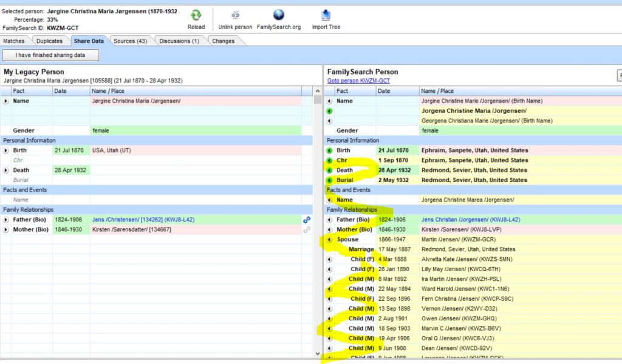Select 'Kirsten /Sørensdatter/ [134667]' cell
The width and height of the screenshot is (622, 364).
(x=196, y=230)
